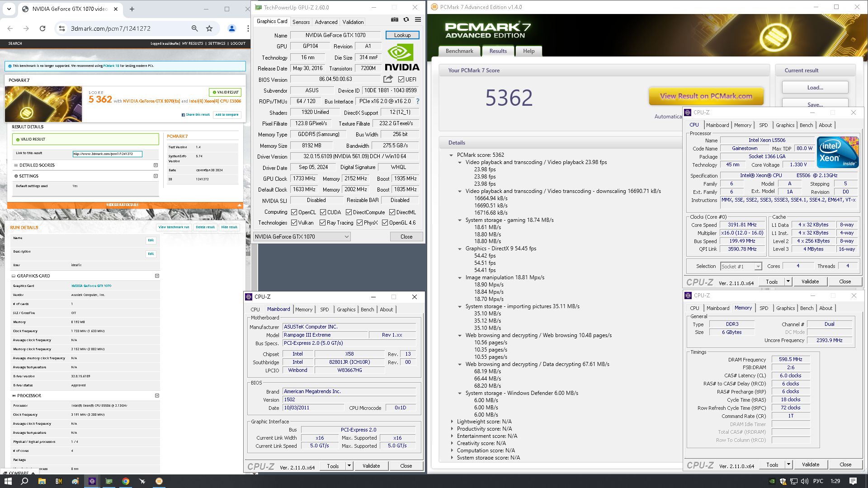Toggle the CUDA checkbox
This screenshot has width=868, height=488.
[x=323, y=212]
